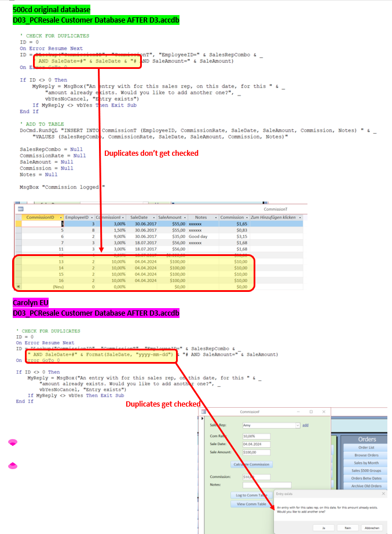Open Order List in Orders panel
This screenshot has height=534, width=392.
367,447
